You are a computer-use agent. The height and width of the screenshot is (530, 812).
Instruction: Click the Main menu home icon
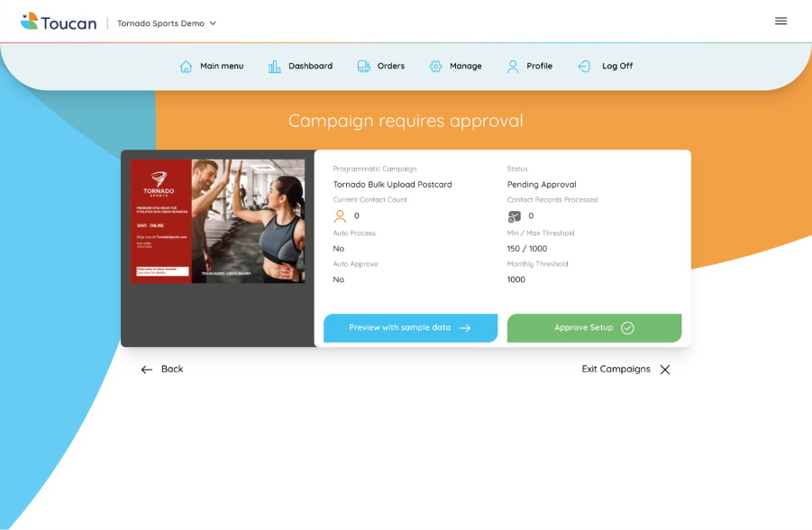[x=187, y=67]
